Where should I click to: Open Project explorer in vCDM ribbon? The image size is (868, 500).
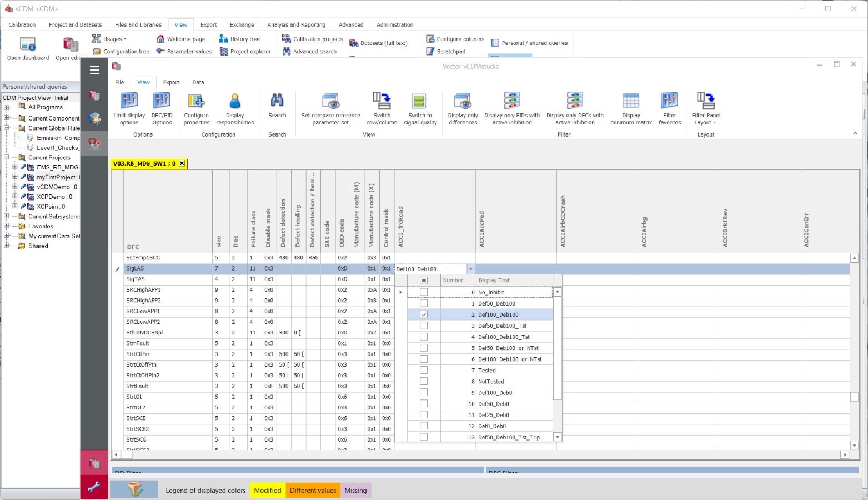245,51
